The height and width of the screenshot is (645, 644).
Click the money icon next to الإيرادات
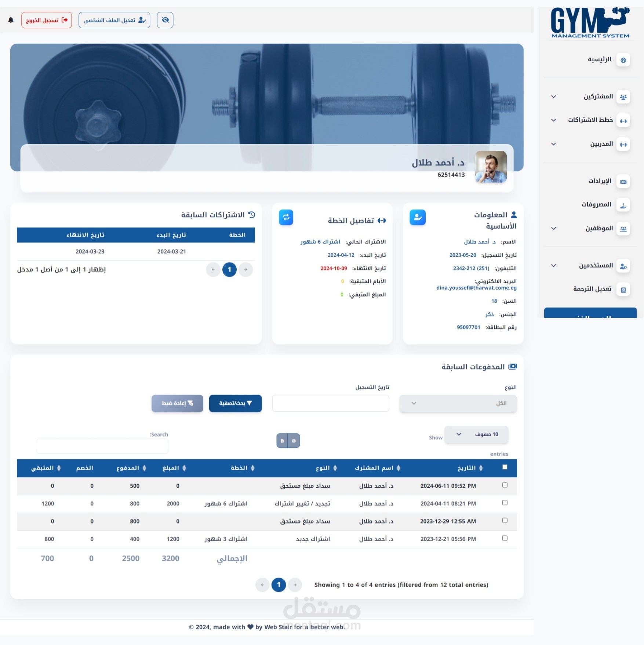623,182
